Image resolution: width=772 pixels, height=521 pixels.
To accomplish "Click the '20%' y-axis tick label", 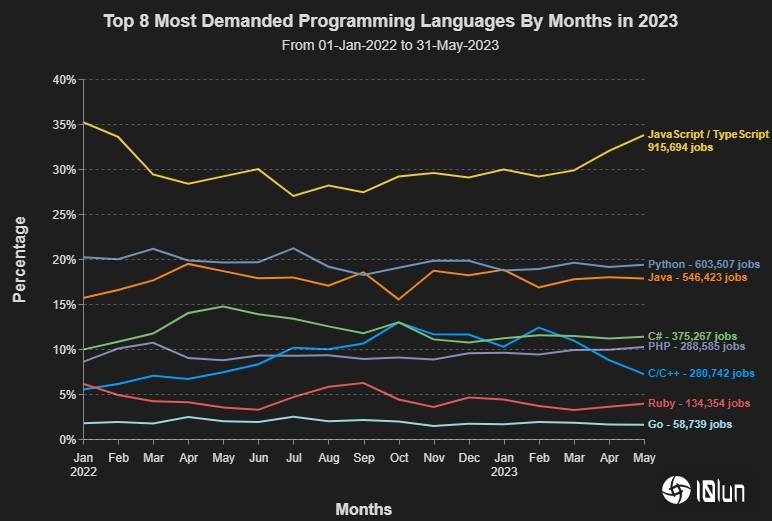I will (x=64, y=260).
